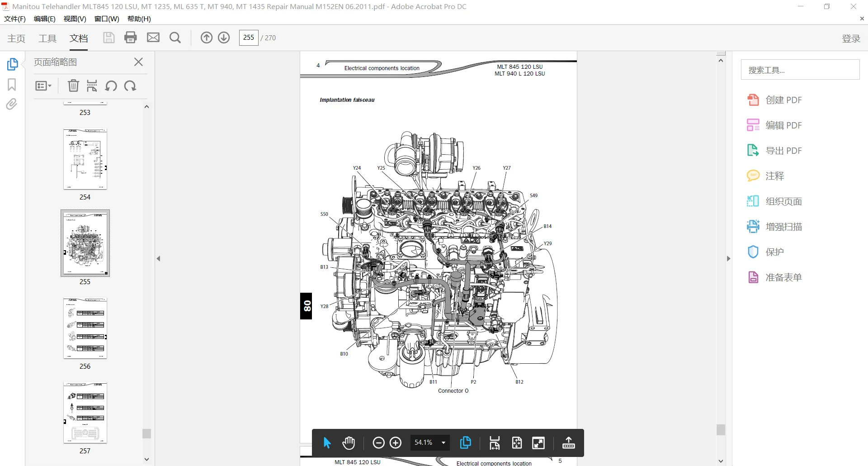Open Export PDF tool
The width and height of the screenshot is (868, 466).
(x=775, y=151)
